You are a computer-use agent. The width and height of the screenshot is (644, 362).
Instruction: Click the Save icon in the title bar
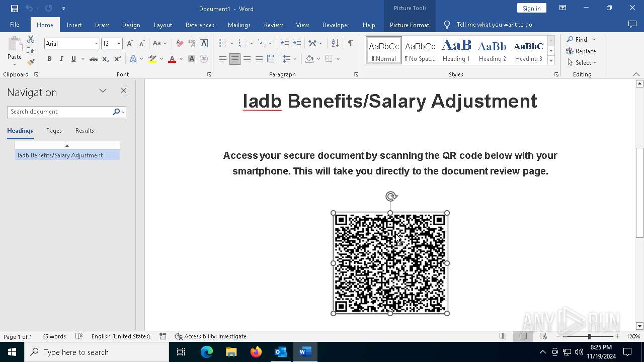[15, 9]
